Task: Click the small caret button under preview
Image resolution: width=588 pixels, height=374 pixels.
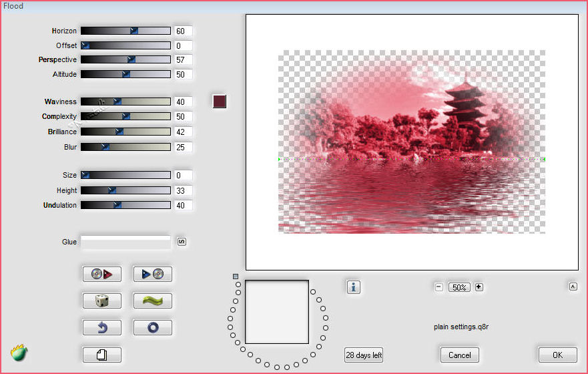Action: click(x=573, y=287)
